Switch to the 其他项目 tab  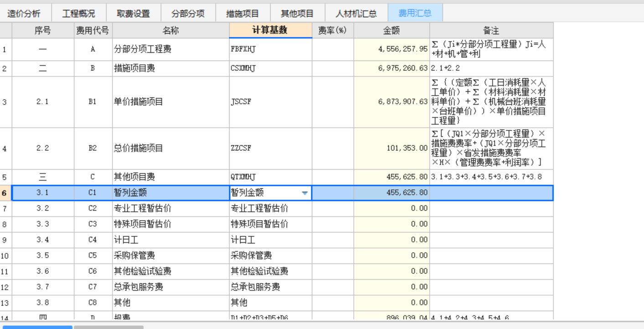coord(297,13)
